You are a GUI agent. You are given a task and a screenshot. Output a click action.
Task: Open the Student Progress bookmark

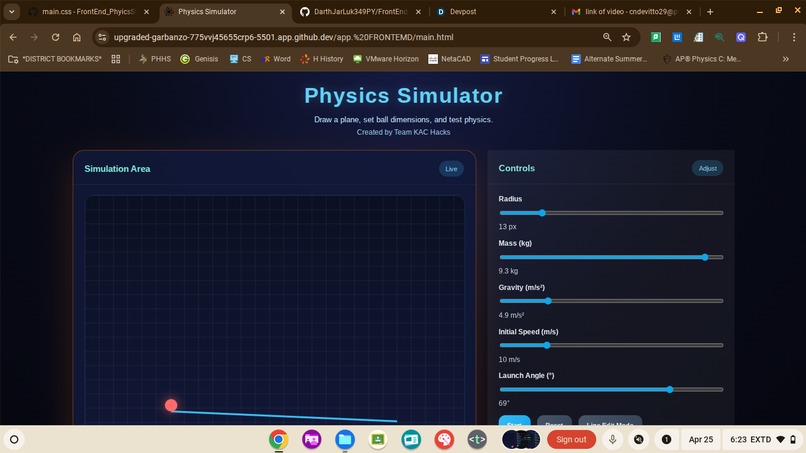(x=519, y=59)
